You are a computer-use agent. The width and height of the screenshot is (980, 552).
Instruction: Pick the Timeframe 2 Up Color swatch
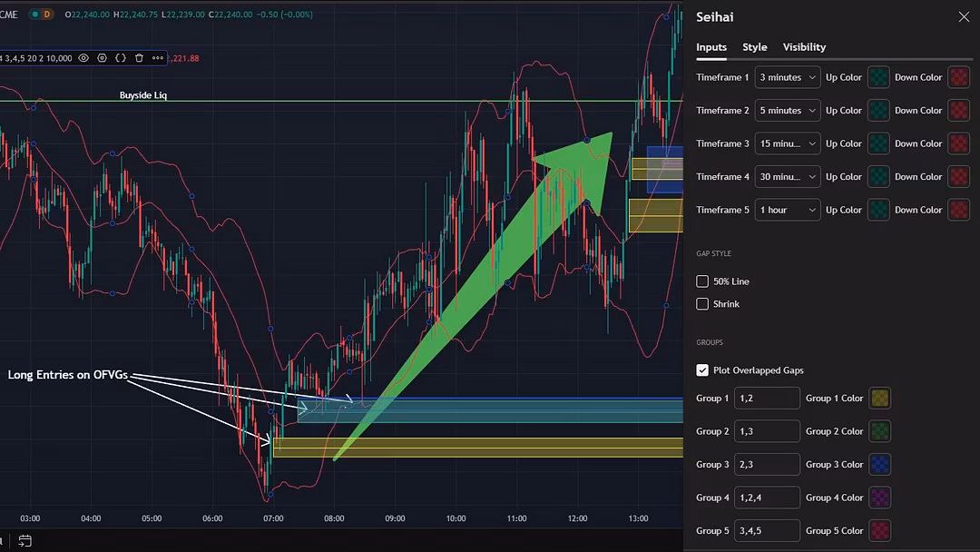[x=878, y=111]
